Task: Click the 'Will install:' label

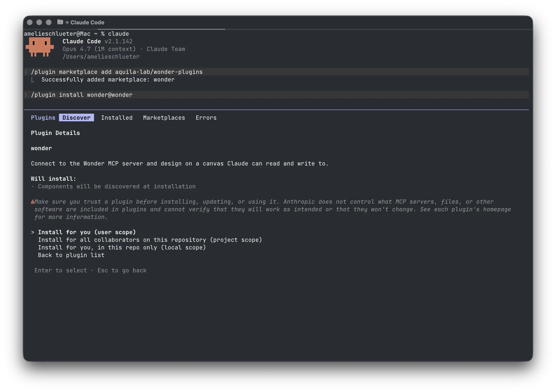Action: (54, 178)
